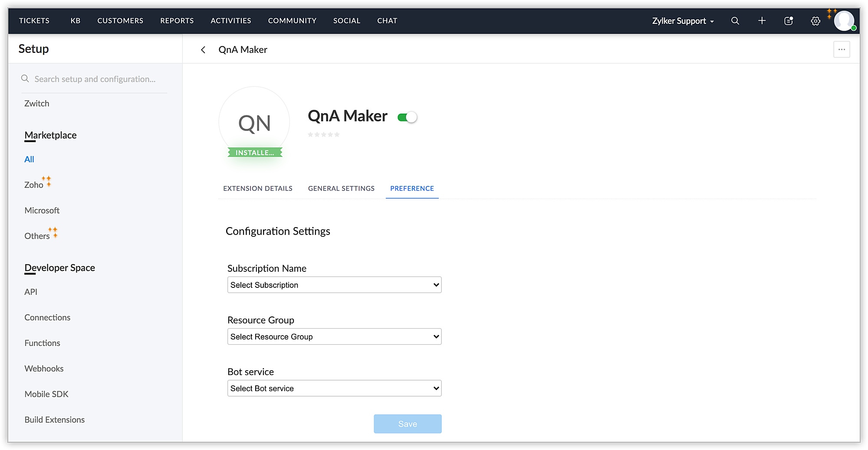The height and width of the screenshot is (450, 868).
Task: Open Mobile SDK in the sidebar
Action: tap(46, 395)
